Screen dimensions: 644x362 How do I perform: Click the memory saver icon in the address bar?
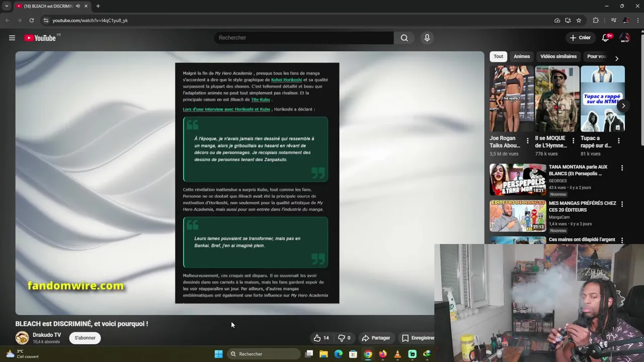[557, 20]
